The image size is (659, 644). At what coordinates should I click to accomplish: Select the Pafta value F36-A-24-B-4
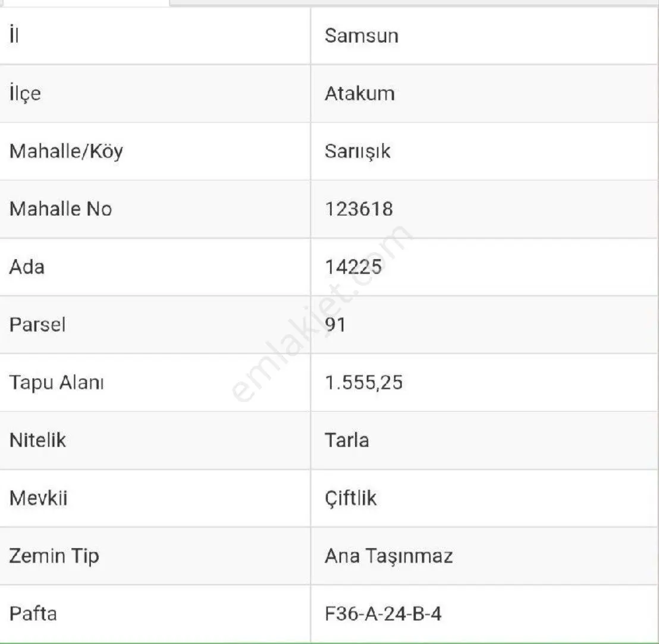tap(383, 614)
